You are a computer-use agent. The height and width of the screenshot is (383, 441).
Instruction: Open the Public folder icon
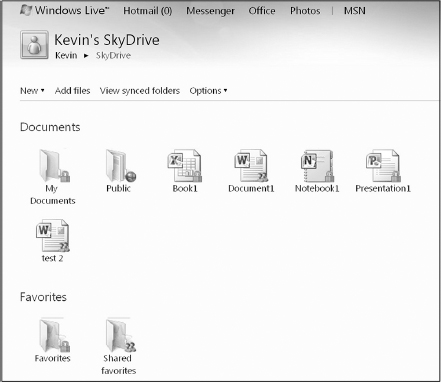point(121,165)
